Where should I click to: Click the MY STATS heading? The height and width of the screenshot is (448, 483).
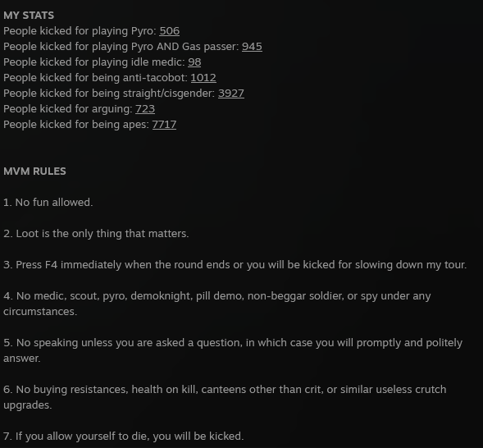coord(29,16)
